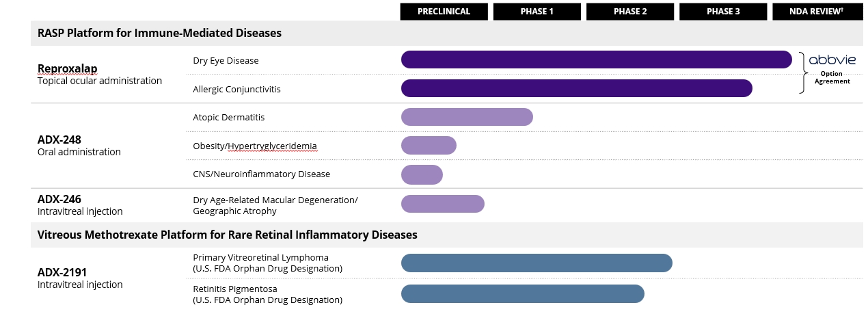Select the PHASE 1 header
The width and height of the screenshot is (868, 316).
click(x=537, y=12)
